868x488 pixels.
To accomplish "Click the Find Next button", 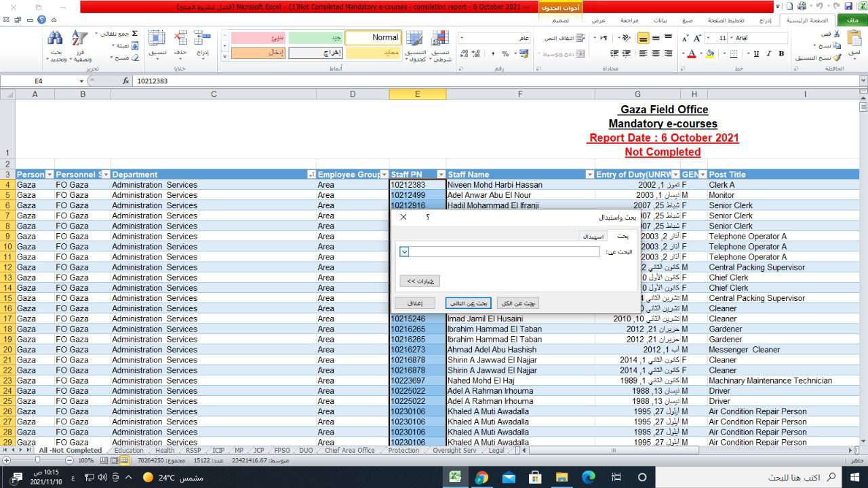I will 468,304.
